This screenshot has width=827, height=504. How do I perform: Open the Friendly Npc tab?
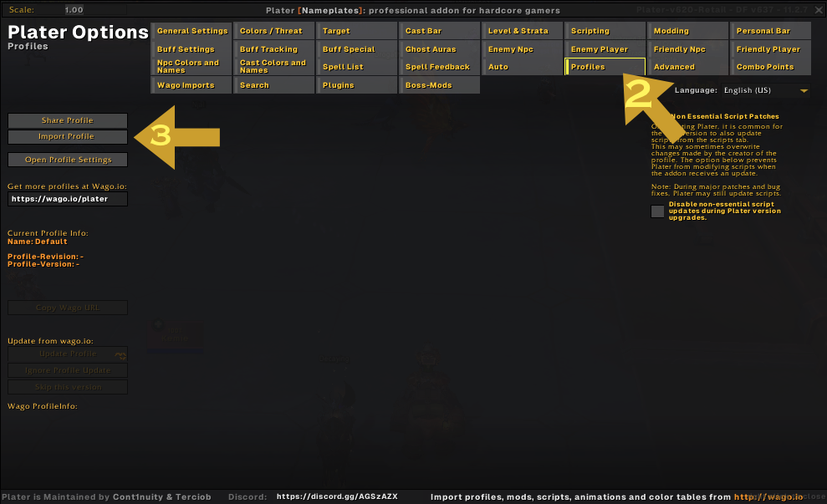[x=688, y=49]
